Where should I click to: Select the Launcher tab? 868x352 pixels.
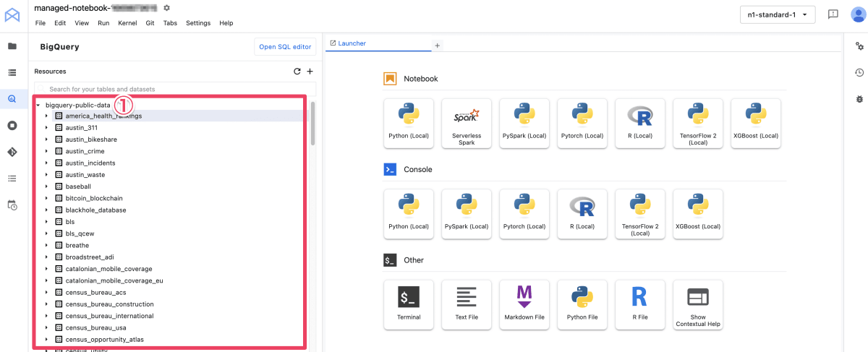tap(377, 43)
